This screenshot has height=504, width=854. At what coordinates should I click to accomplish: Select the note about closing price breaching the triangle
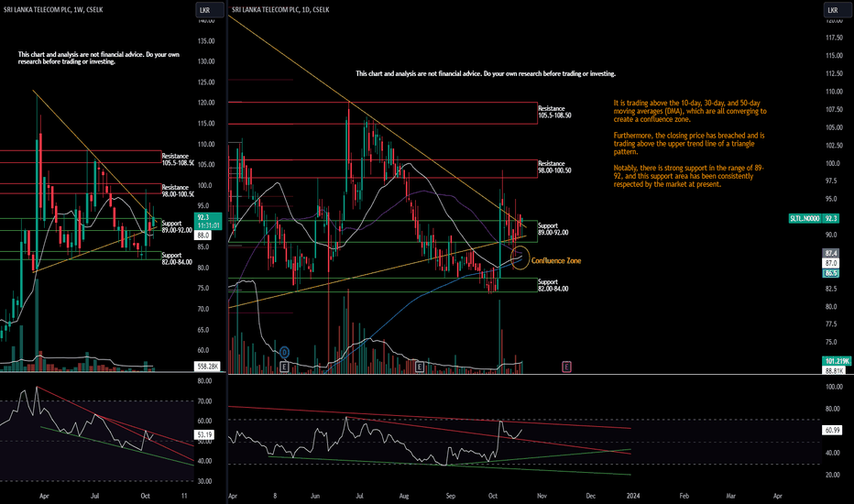[x=689, y=143]
